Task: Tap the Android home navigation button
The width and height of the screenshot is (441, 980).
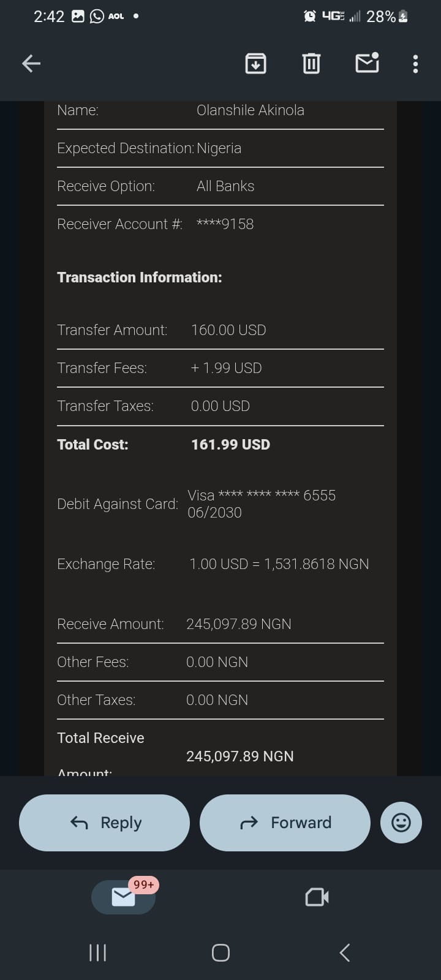Action: 221,952
